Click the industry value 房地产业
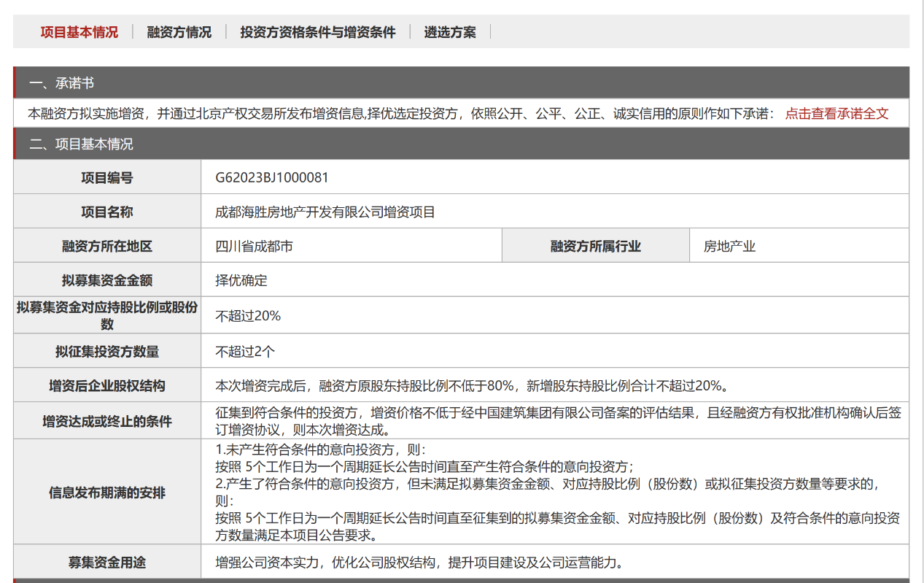Image resolution: width=924 pixels, height=583 pixels. 729,247
